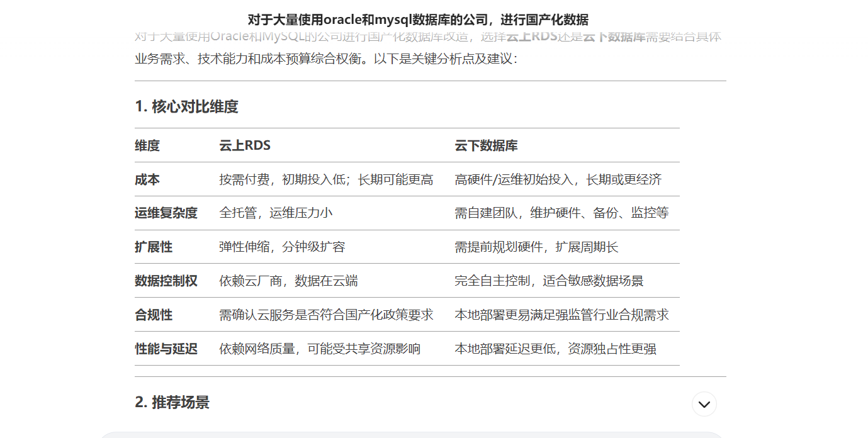
Task: Click cell '完全自主控制，适合敏感数据场景'
Action: (549, 281)
